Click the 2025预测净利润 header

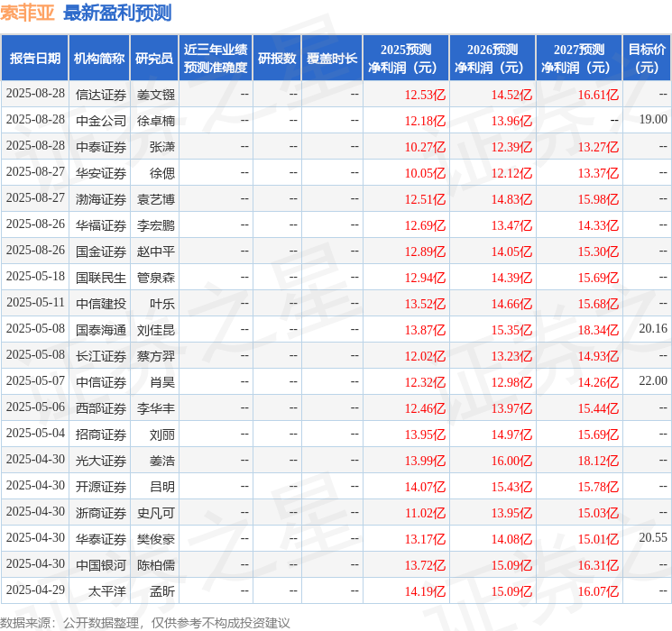point(406,59)
